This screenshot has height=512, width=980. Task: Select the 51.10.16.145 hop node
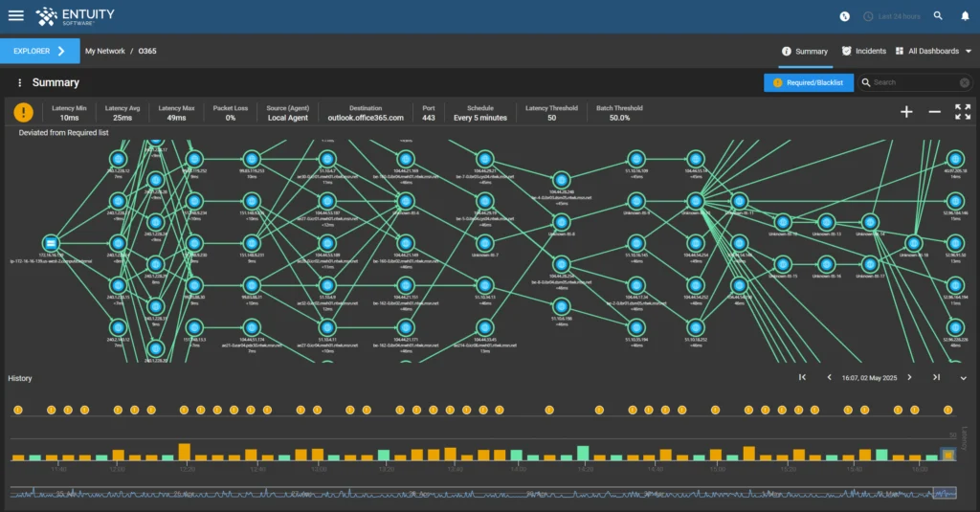(636, 243)
